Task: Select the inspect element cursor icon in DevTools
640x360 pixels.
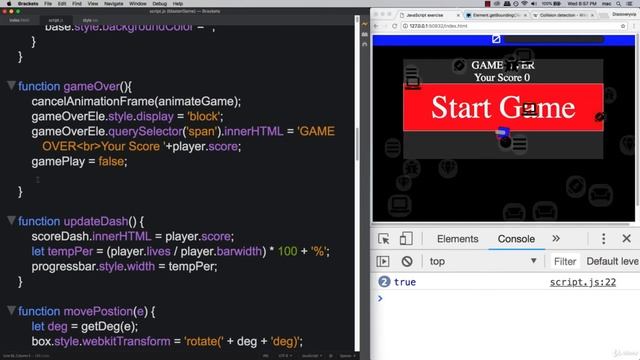Action: coord(384,239)
